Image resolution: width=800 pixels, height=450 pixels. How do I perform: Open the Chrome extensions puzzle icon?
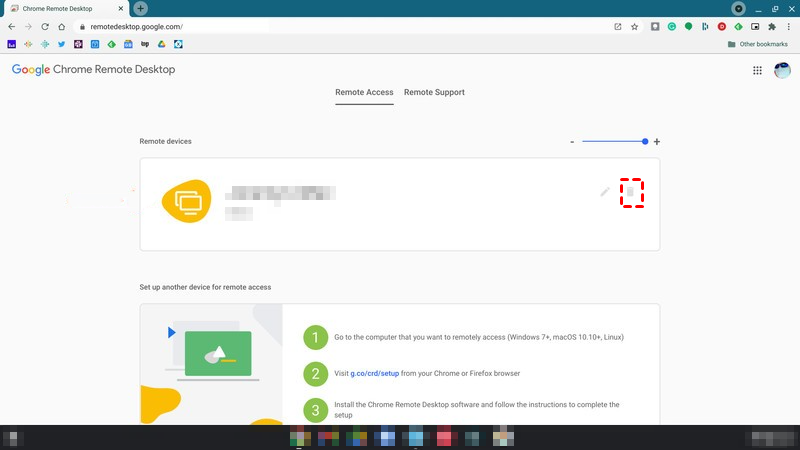pyautogui.click(x=771, y=27)
